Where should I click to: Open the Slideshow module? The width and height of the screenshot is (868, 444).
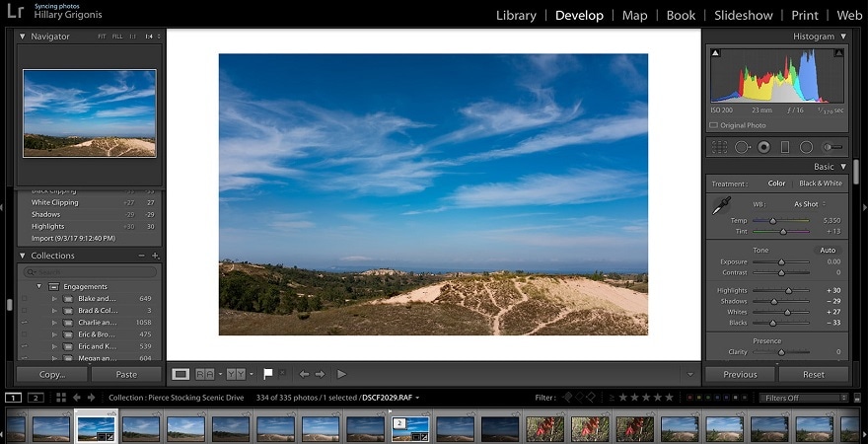(744, 15)
